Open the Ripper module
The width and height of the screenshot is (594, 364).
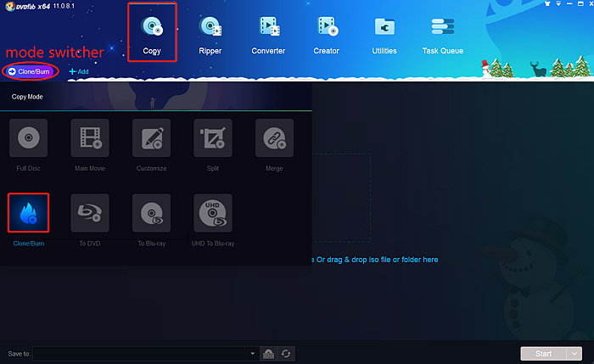210,36
